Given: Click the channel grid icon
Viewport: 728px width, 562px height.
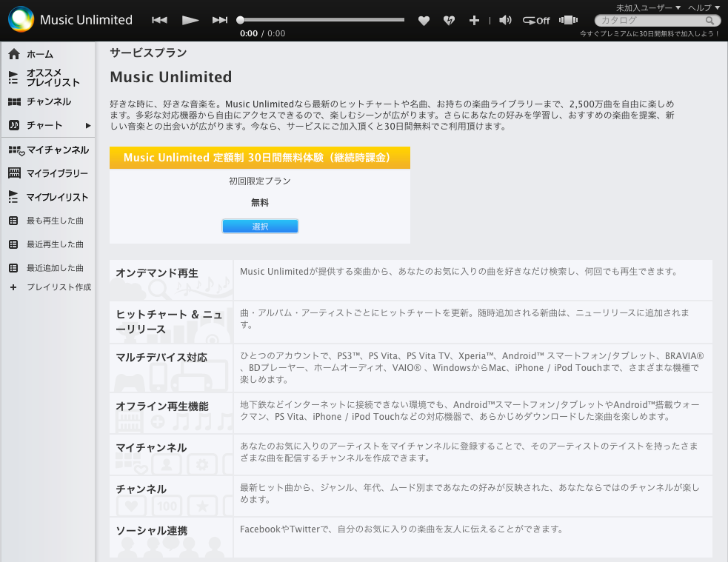Looking at the screenshot, I should [x=14, y=101].
